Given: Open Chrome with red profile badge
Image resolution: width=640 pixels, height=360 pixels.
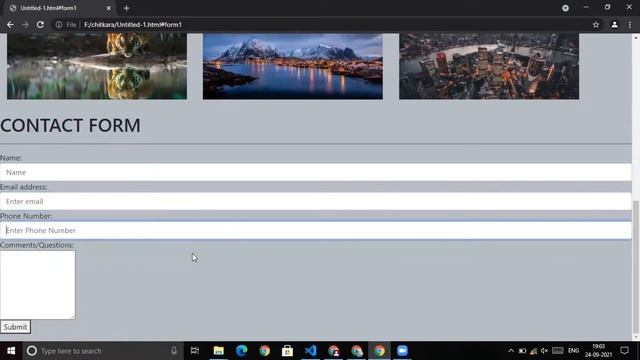Looking at the screenshot, I should [333, 351].
